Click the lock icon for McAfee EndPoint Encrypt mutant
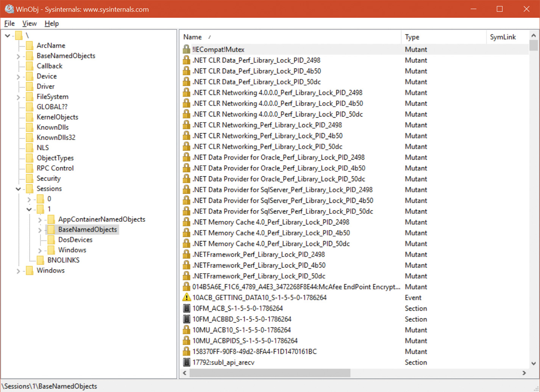 click(x=186, y=287)
